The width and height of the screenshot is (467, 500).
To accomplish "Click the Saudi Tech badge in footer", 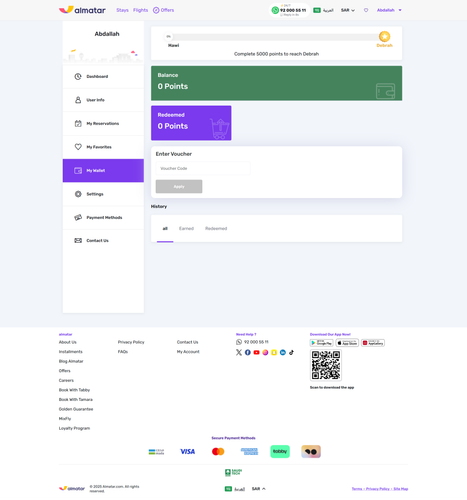I will pyautogui.click(x=233, y=472).
